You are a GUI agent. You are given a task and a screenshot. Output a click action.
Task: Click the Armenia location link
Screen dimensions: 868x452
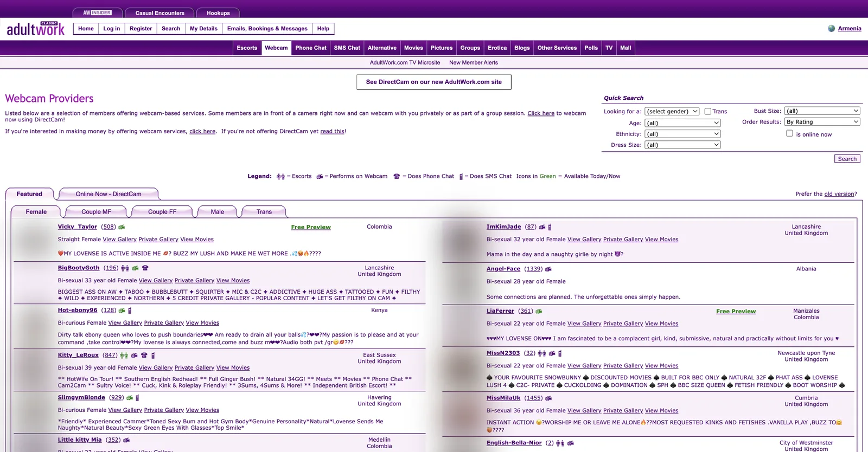click(850, 29)
